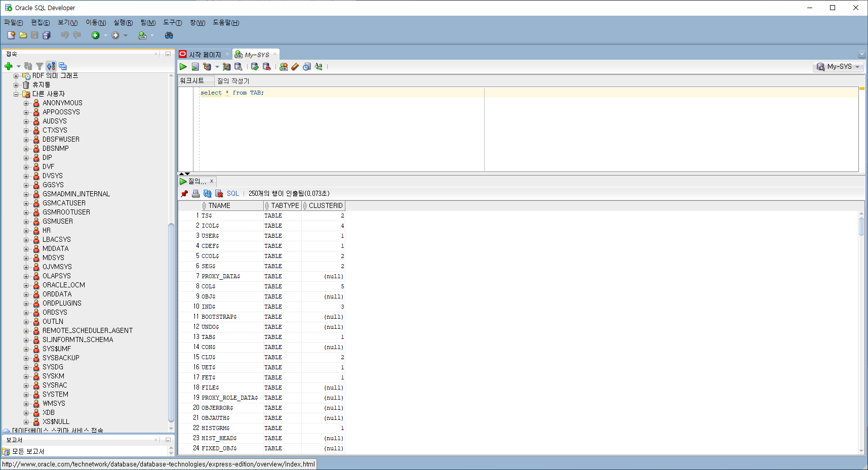The height and width of the screenshot is (470, 868).
Task: Open SQL history icon
Action: pyautogui.click(x=307, y=67)
